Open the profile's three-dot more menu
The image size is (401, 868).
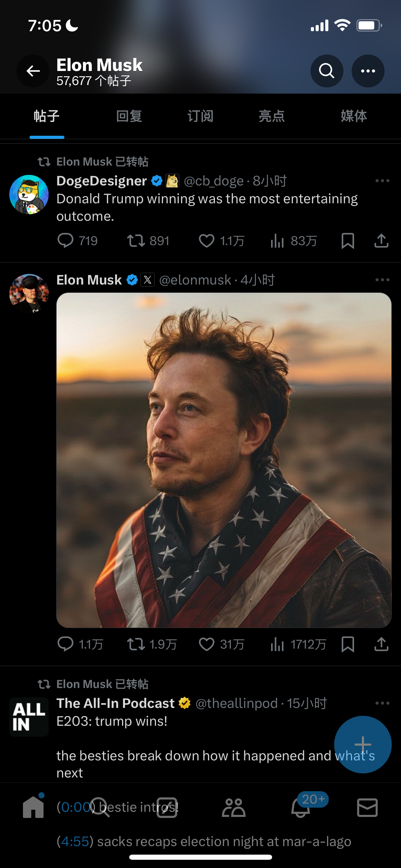pyautogui.click(x=368, y=71)
